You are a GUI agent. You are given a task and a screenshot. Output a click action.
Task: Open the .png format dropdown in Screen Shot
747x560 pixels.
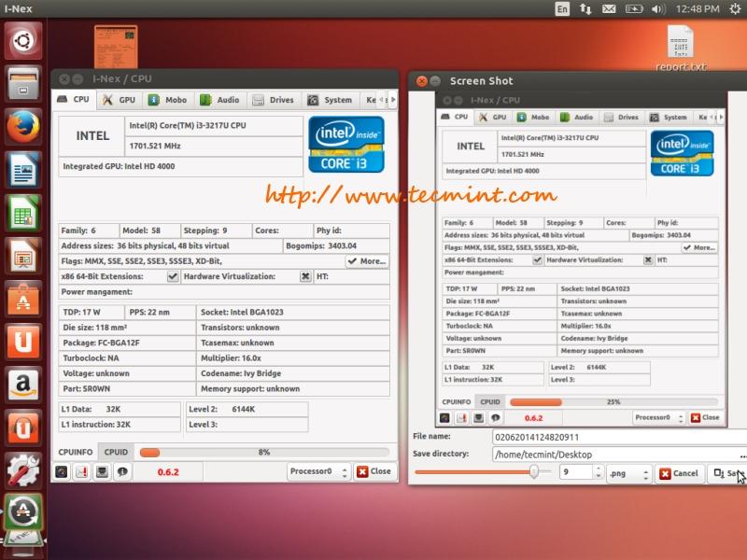pos(628,473)
